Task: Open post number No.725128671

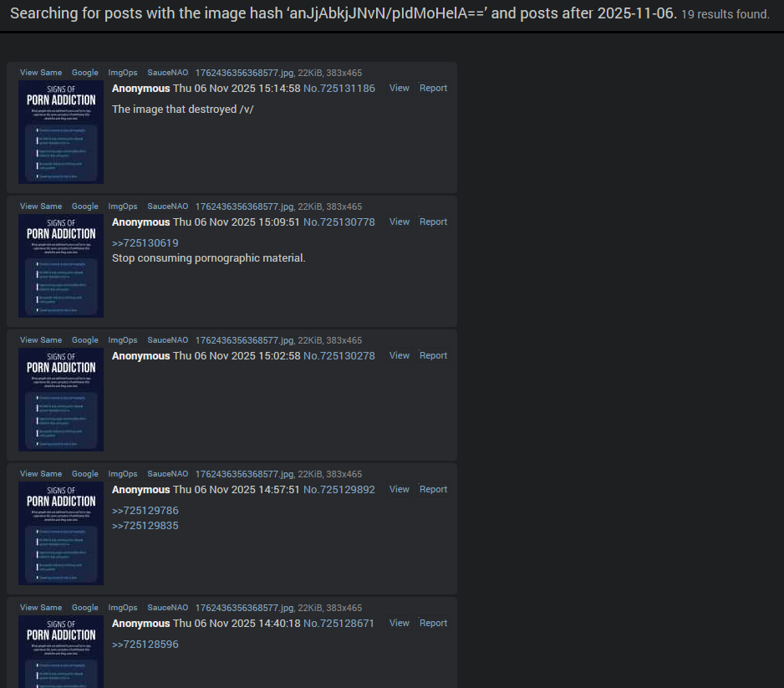Action: coord(339,624)
